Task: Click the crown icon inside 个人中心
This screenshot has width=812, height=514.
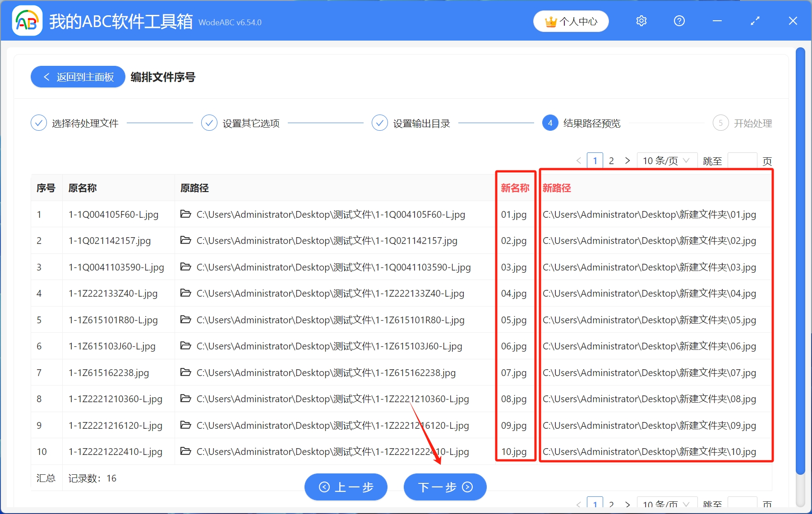Action: [551, 20]
